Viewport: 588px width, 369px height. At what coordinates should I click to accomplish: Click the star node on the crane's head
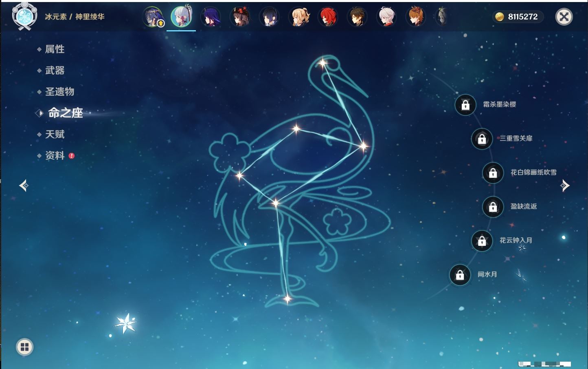(x=323, y=63)
